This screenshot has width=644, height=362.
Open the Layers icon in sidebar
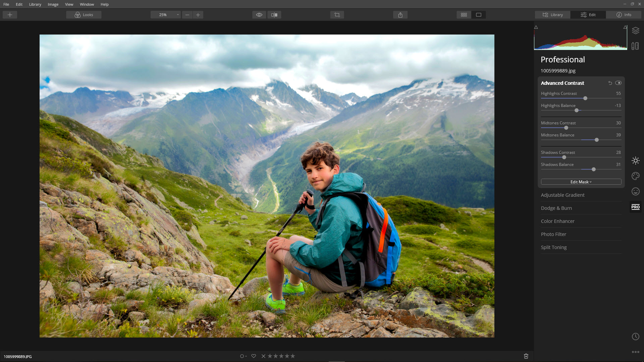(x=636, y=31)
